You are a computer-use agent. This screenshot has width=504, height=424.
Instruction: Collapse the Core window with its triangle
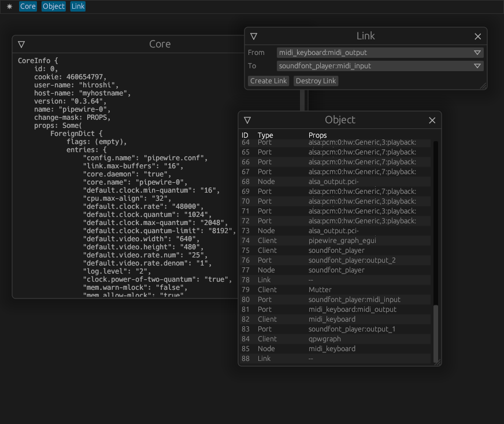coord(21,44)
